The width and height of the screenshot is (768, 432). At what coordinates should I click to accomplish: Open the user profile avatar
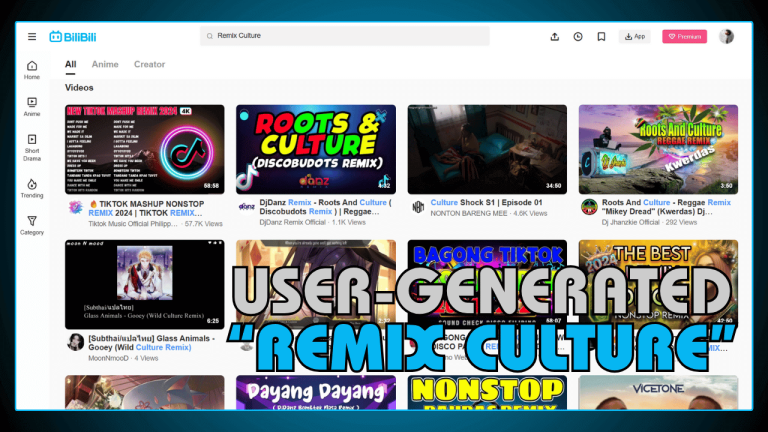pos(726,37)
